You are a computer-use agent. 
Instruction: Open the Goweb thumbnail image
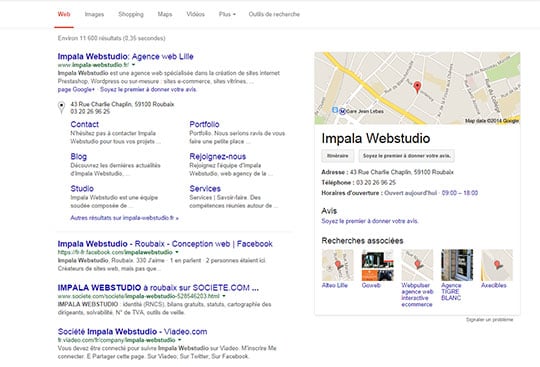[x=377, y=265]
